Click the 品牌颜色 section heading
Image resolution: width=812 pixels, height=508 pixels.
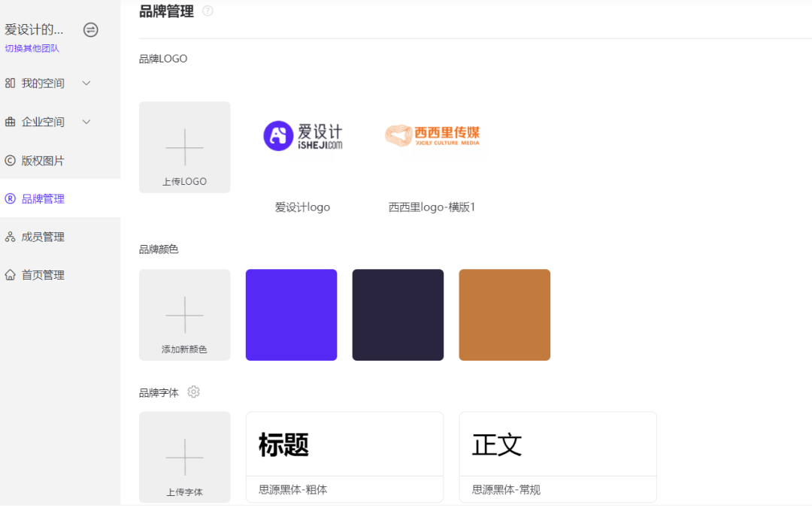click(159, 249)
